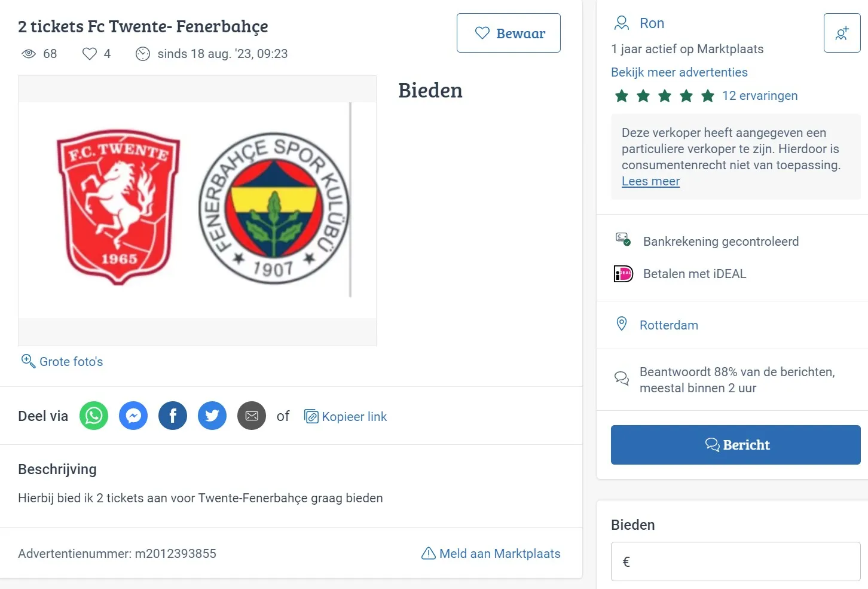Expand the Lees meer seller information
This screenshot has width=868, height=589.
pyautogui.click(x=650, y=181)
